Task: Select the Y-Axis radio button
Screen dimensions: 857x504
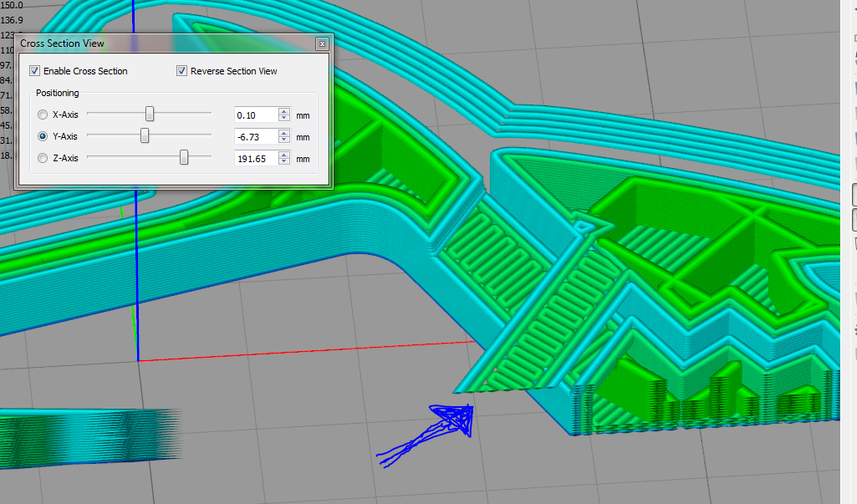Action: tap(43, 136)
